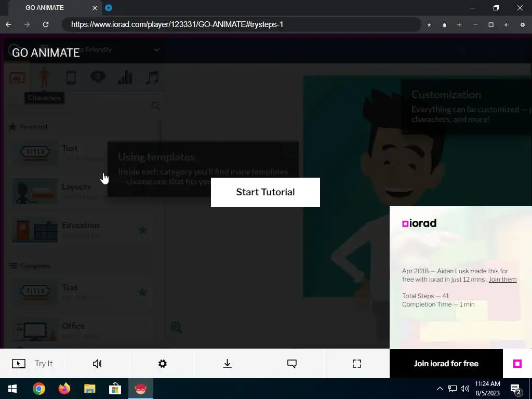Screen dimensions: 532x399
Task: Open the Windows Start menu
Action: pos(12,389)
